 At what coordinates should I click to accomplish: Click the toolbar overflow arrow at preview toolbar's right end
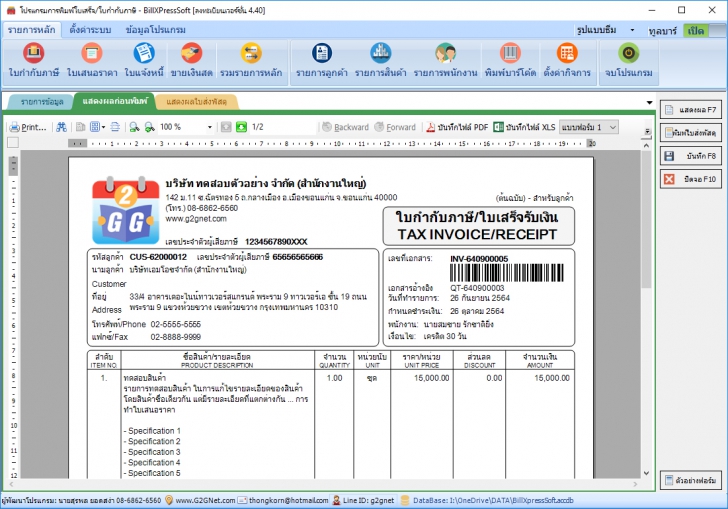click(648, 132)
